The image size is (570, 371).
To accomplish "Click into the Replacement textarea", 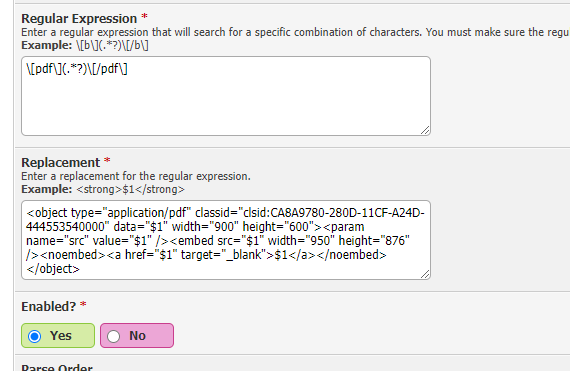I will [x=226, y=240].
